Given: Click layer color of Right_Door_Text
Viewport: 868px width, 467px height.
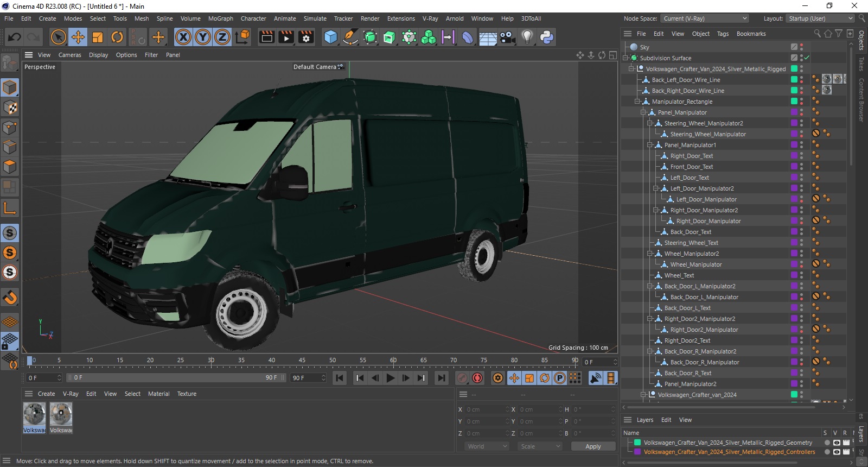Looking at the screenshot, I should click(x=794, y=156).
